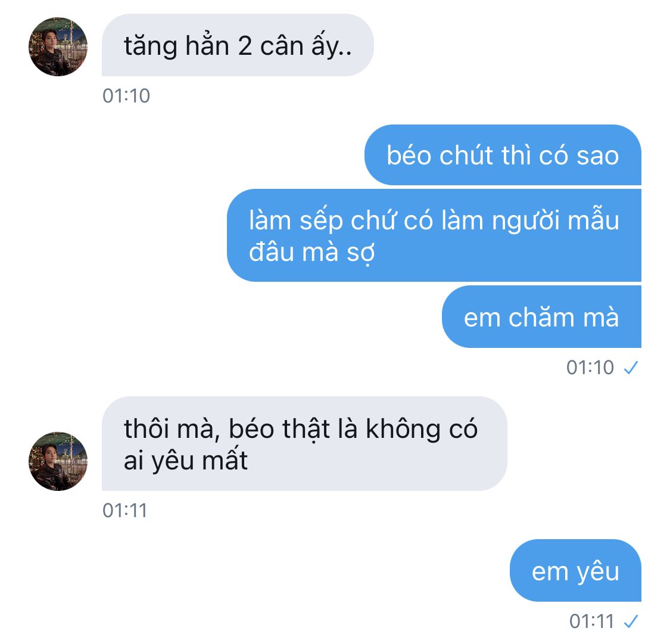Select the 'thôi mà, béo thật' reply bubble

[x=304, y=444]
